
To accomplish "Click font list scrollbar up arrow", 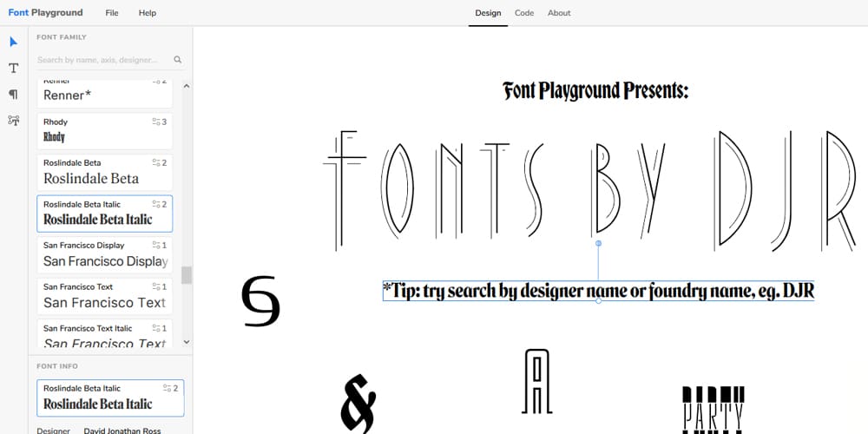I will [x=187, y=86].
